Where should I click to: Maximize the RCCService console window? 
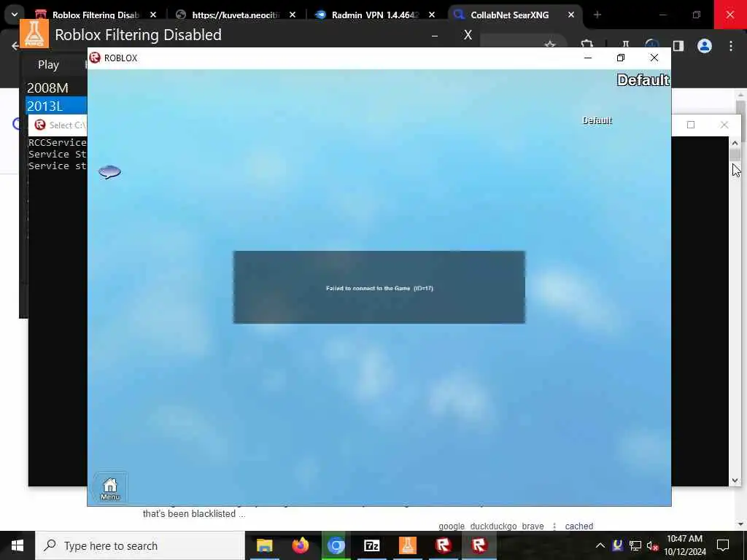coord(691,125)
